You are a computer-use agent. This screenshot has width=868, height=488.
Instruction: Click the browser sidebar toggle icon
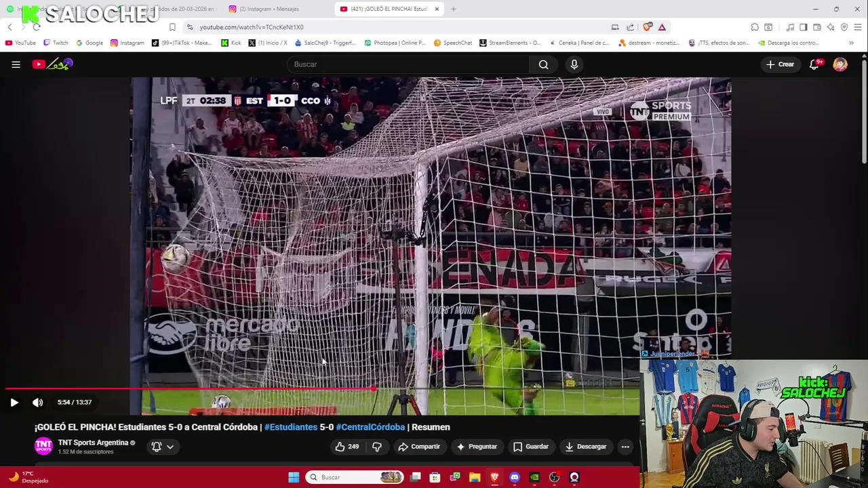(x=804, y=27)
